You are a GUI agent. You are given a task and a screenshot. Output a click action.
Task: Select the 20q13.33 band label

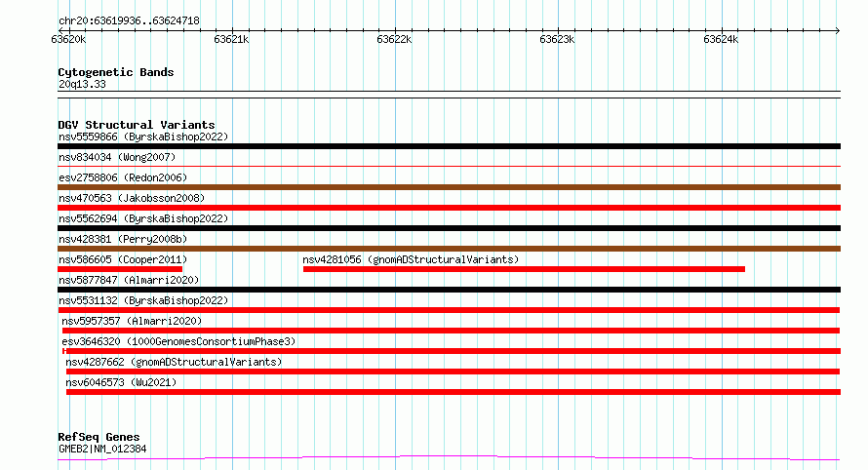pos(82,84)
